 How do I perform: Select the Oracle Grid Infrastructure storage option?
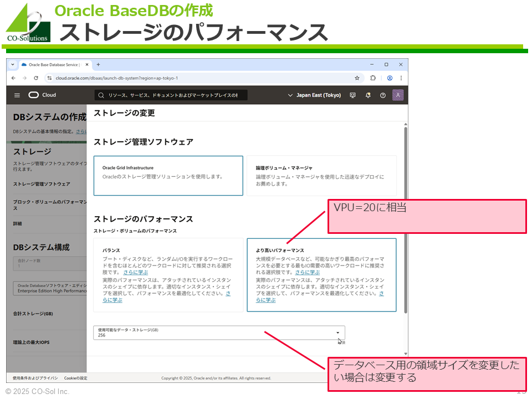click(168, 176)
